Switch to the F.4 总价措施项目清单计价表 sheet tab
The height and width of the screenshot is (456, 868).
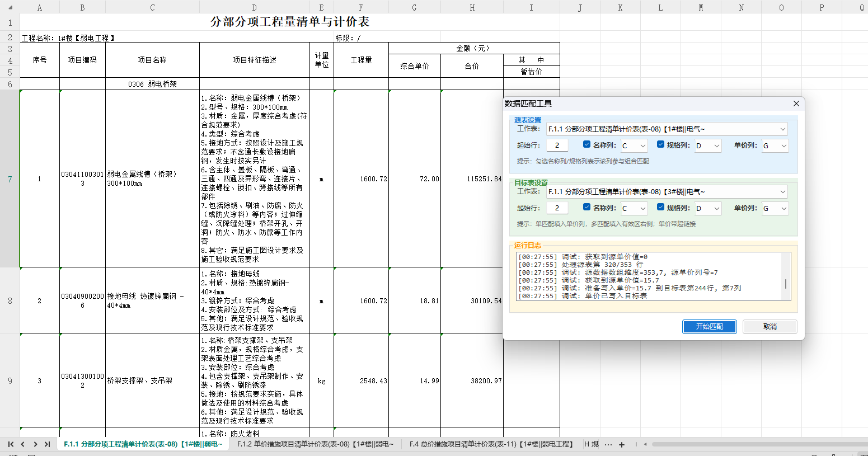pos(491,444)
